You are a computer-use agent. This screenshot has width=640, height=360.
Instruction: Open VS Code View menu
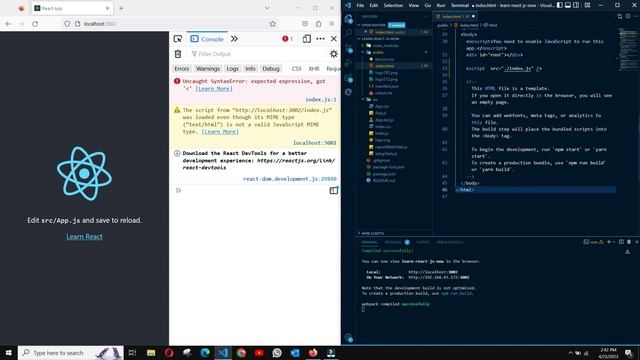point(414,5)
